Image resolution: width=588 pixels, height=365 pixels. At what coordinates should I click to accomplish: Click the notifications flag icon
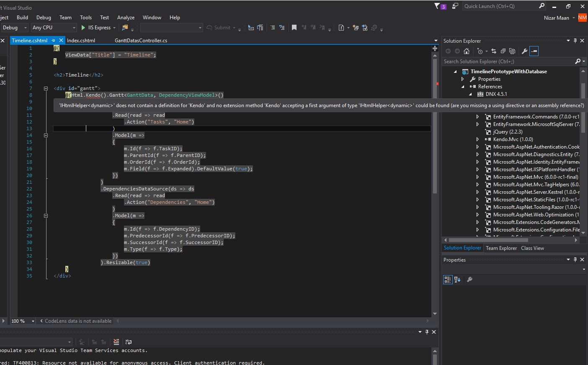(437, 6)
